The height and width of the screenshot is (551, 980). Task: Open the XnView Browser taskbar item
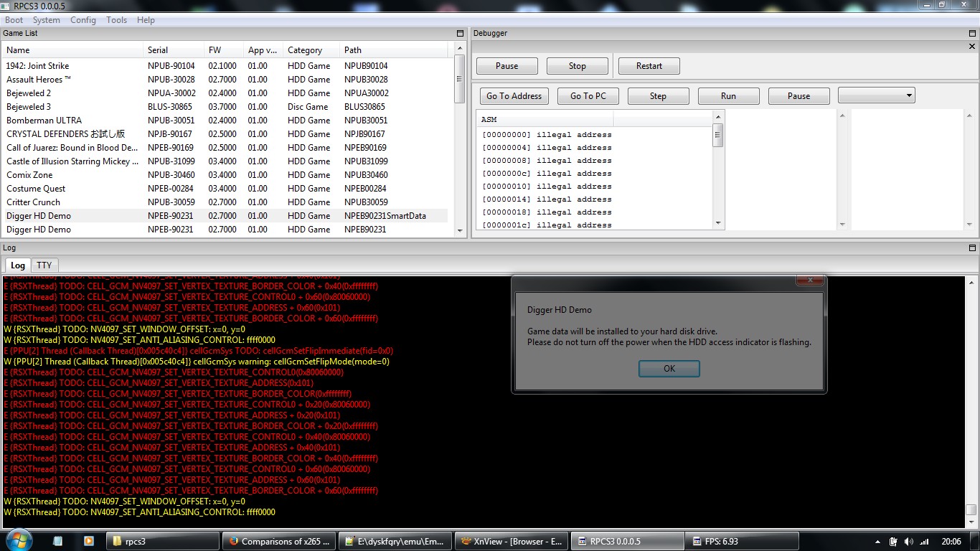pos(512,541)
